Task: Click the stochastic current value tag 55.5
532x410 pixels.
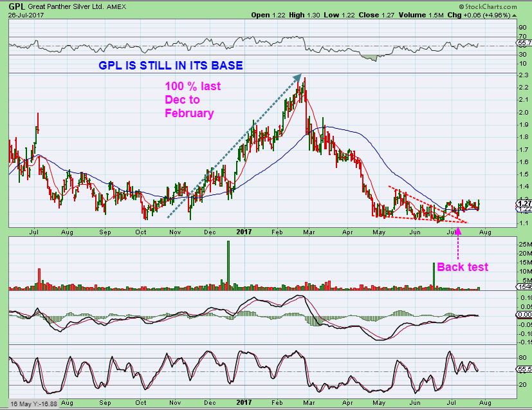Action: coord(524,369)
